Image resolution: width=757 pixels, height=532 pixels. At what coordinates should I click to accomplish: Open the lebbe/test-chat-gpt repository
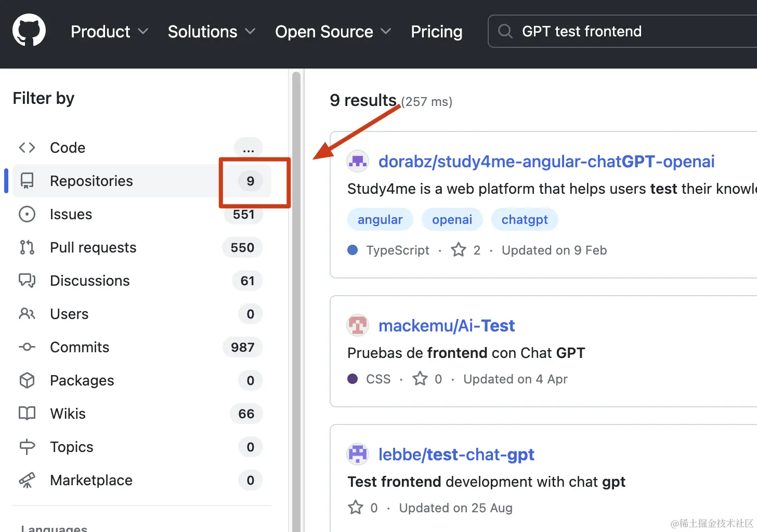456,455
